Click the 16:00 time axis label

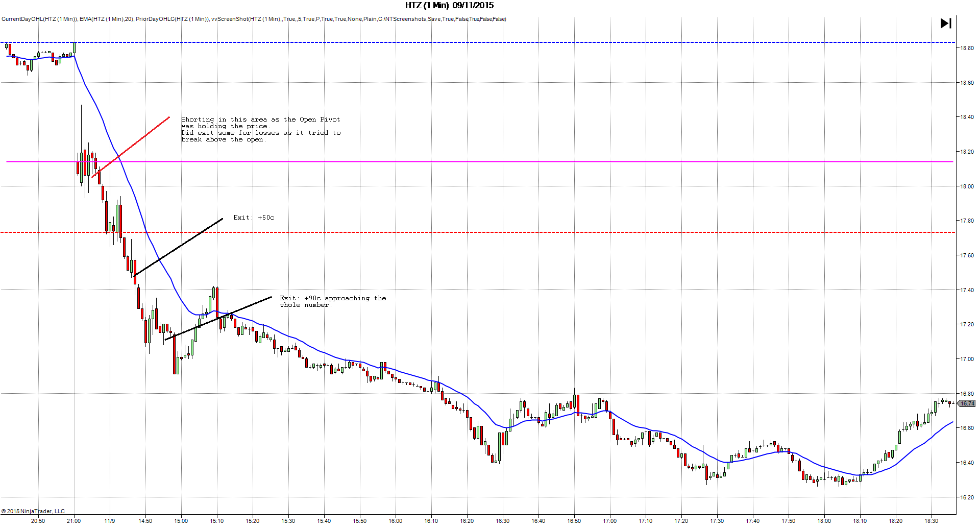click(396, 521)
